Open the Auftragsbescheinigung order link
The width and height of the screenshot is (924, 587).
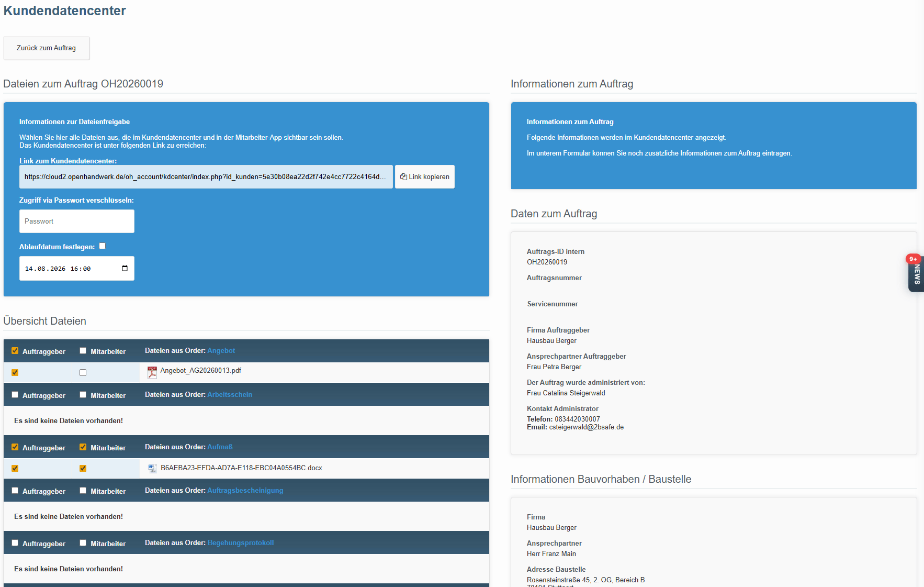click(x=245, y=491)
